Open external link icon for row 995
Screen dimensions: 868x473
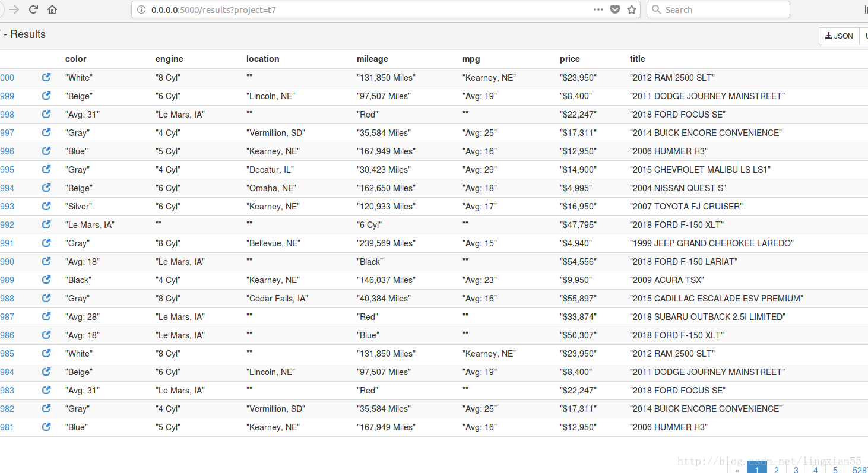46,169
